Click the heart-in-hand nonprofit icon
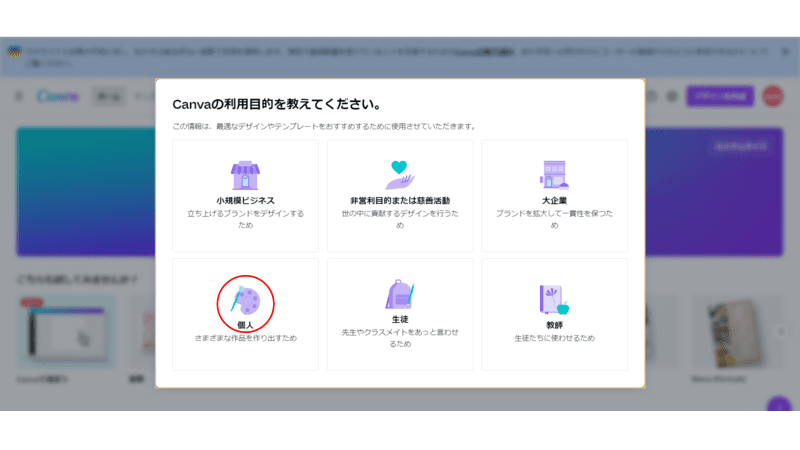This screenshot has width=800, height=450. pyautogui.click(x=400, y=175)
